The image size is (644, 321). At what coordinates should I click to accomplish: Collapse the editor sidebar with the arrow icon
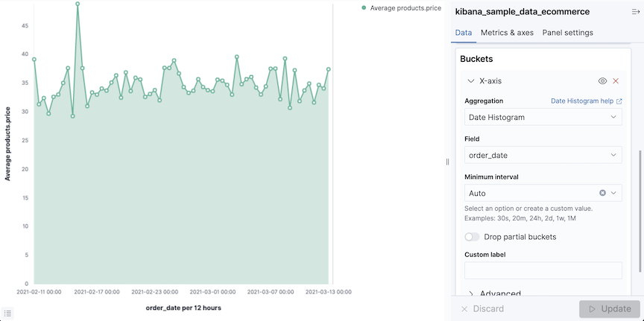tap(635, 13)
